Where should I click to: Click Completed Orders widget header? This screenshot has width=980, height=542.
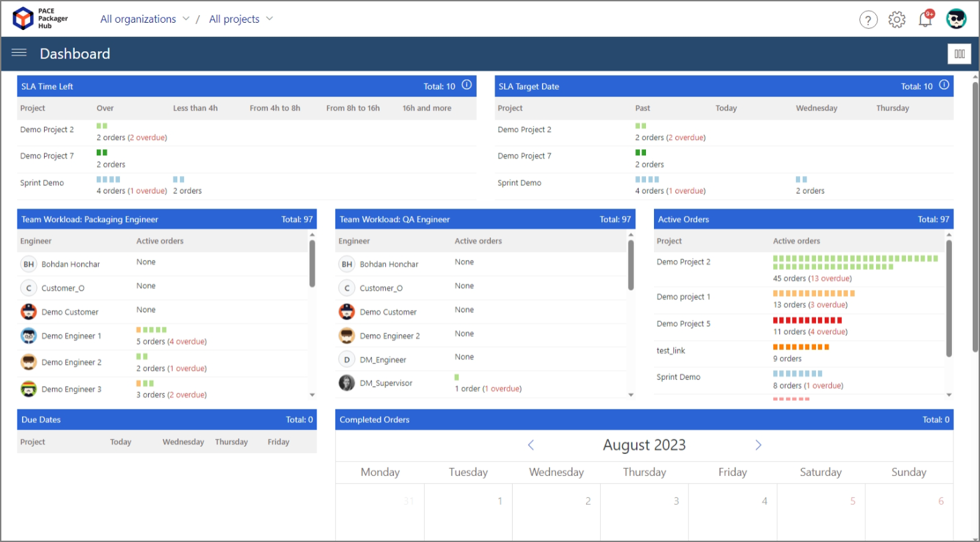(644, 419)
